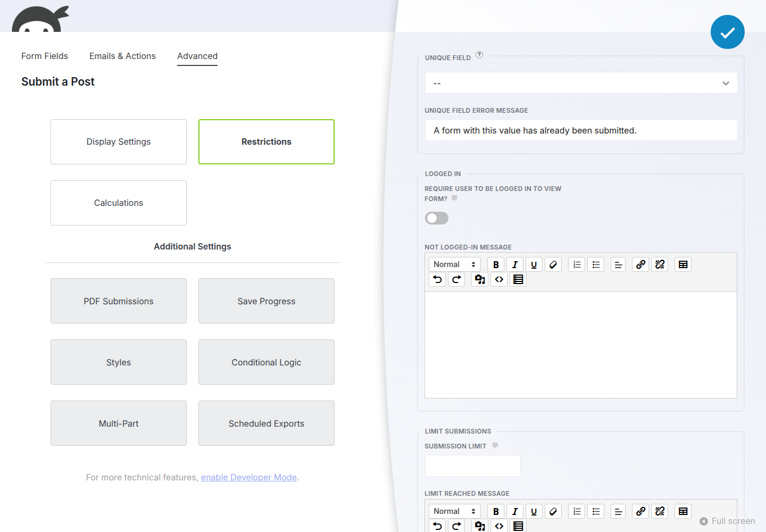Click the help icon beside Unique Field

tap(479, 55)
